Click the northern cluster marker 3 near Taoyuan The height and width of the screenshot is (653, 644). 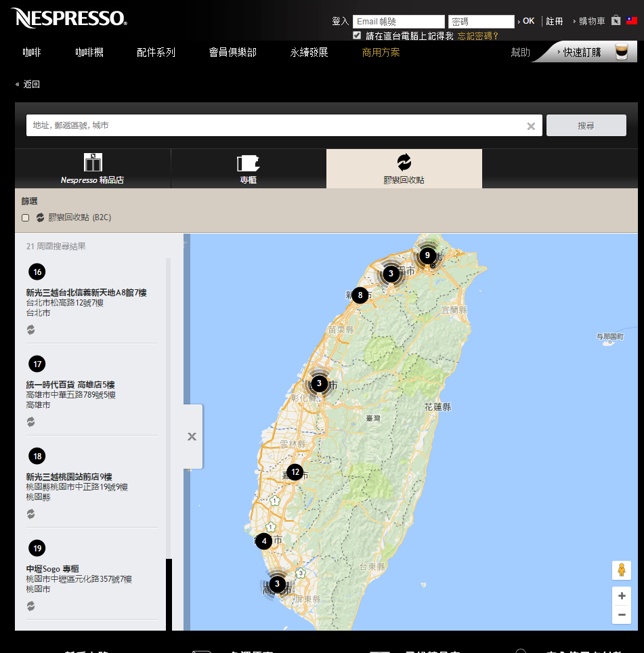pos(391,274)
